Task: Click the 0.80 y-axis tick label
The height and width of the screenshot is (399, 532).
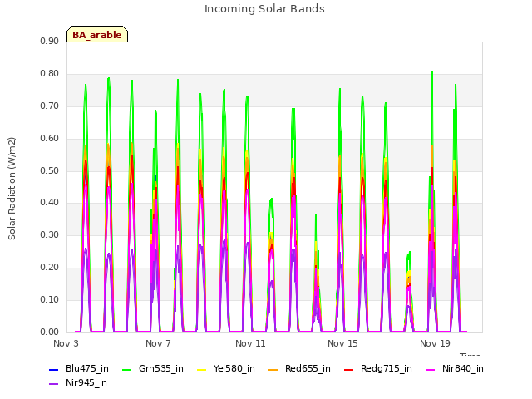Action: click(x=50, y=74)
